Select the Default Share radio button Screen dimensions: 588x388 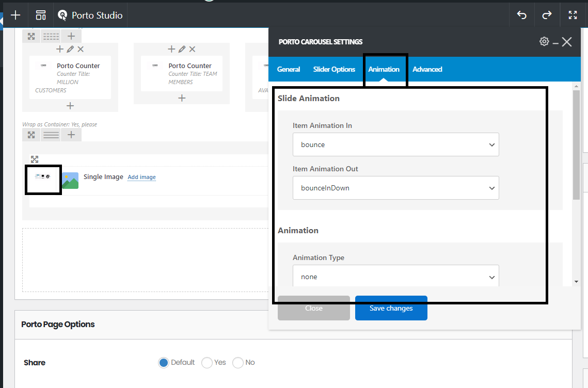(x=164, y=363)
